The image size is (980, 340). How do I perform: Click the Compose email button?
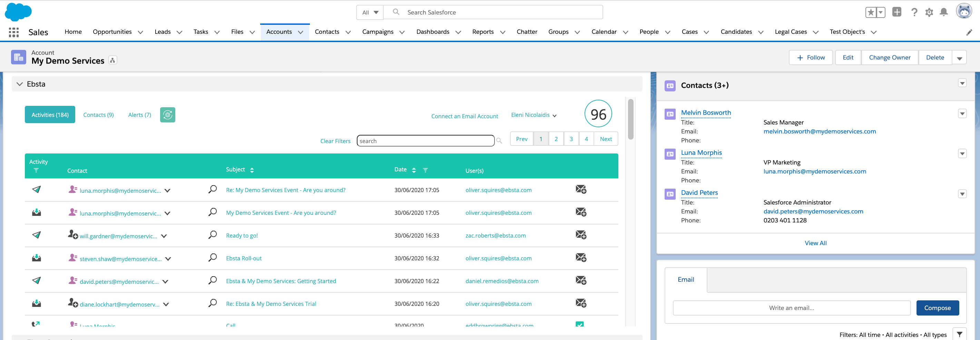coord(938,308)
